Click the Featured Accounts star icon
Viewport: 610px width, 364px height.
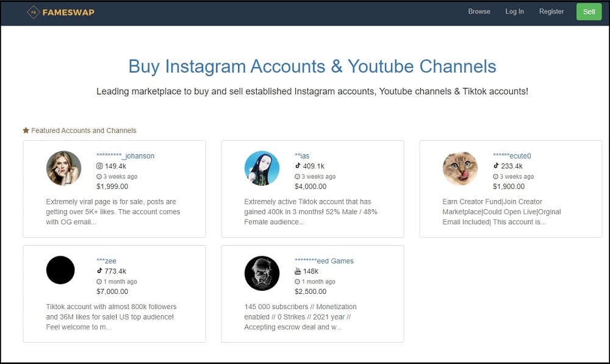point(26,130)
